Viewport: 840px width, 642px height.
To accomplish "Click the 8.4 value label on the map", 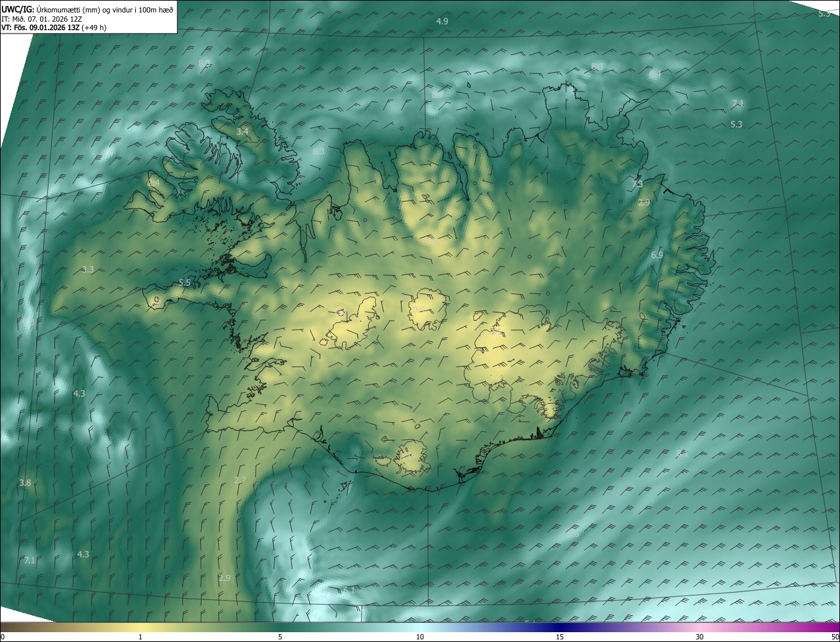I will (x=655, y=74).
